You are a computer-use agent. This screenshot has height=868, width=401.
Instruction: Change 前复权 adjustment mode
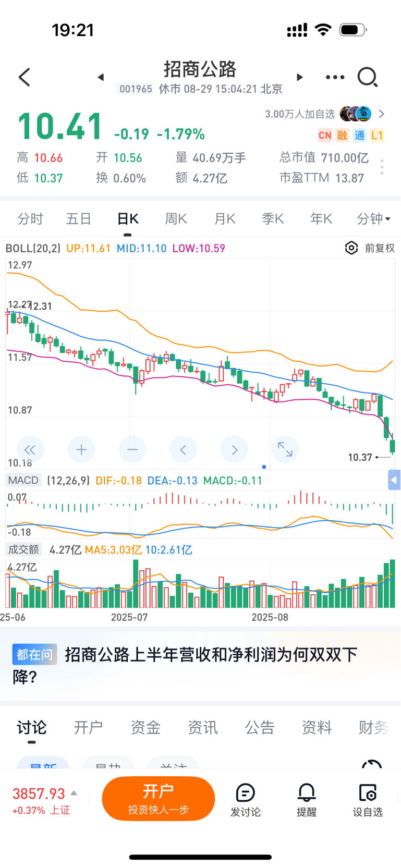(x=380, y=248)
